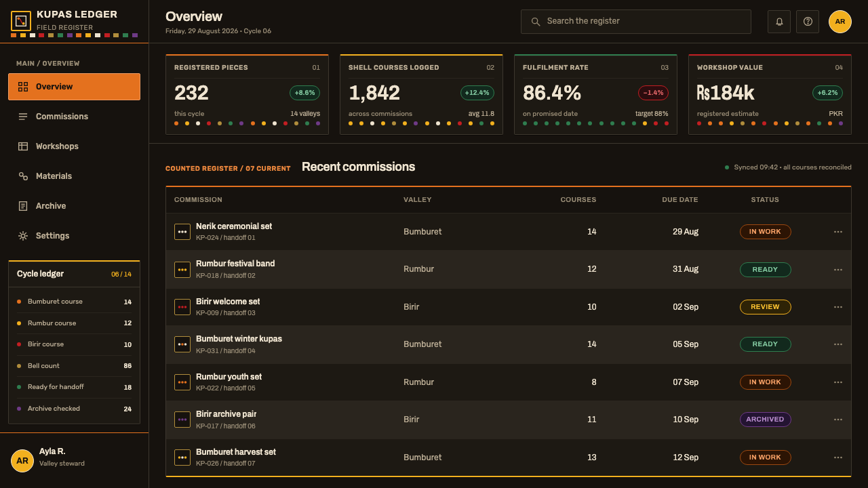Open more options for Rumbur youth set
Image resolution: width=868 pixels, height=488 pixels.
(838, 382)
